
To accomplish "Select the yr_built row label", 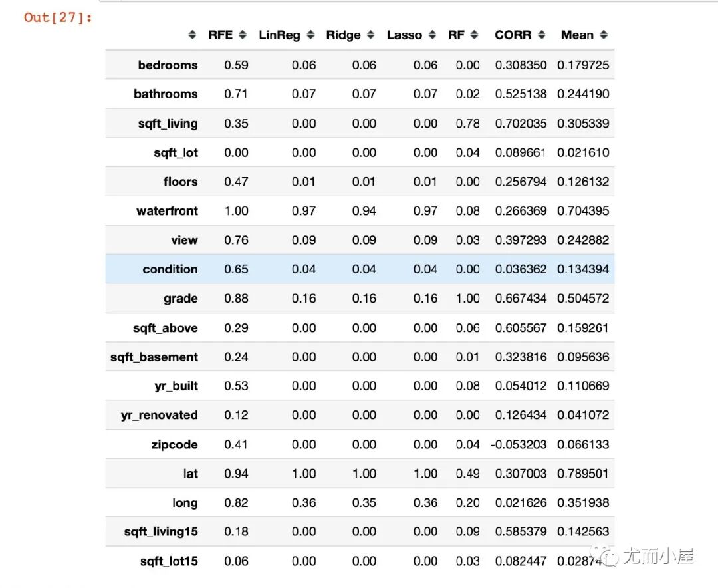I will tap(176, 386).
